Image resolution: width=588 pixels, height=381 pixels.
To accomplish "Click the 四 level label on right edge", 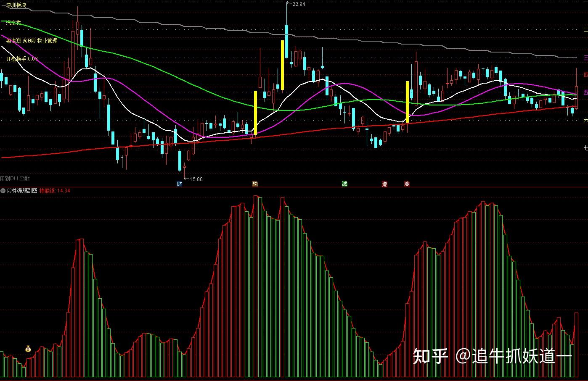I will tap(585, 75).
